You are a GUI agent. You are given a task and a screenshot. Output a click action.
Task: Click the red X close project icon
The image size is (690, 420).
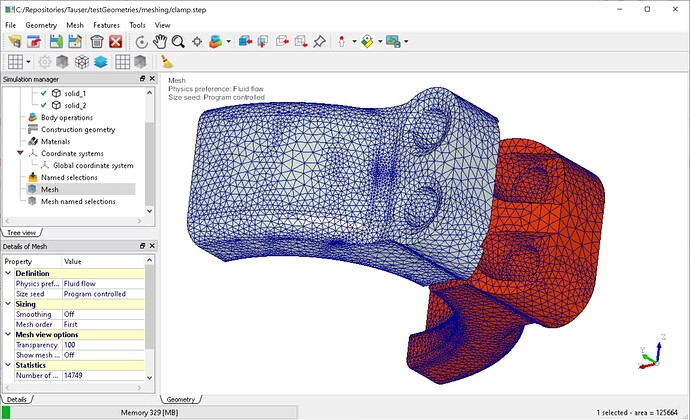tap(116, 42)
